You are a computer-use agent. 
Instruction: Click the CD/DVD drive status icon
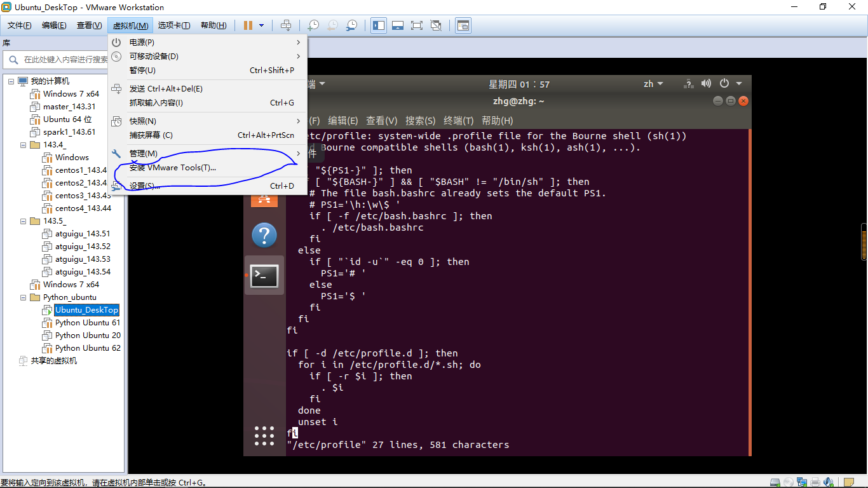[788, 483]
